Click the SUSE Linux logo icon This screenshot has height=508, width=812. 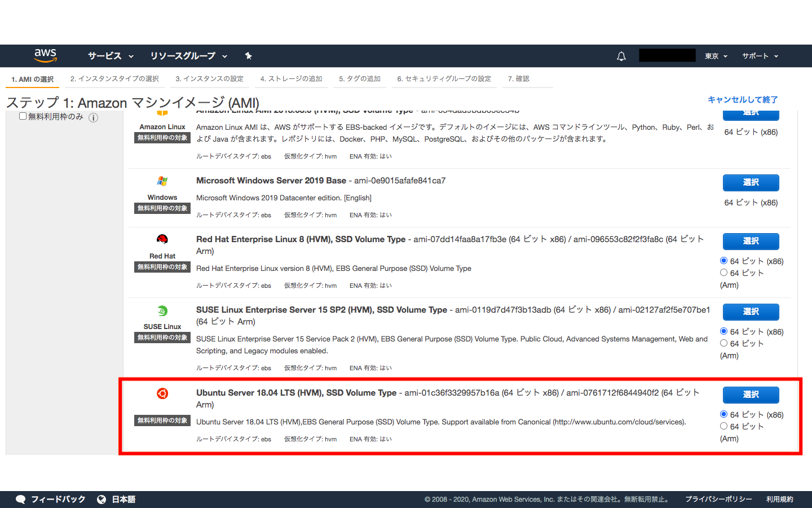coord(162,310)
